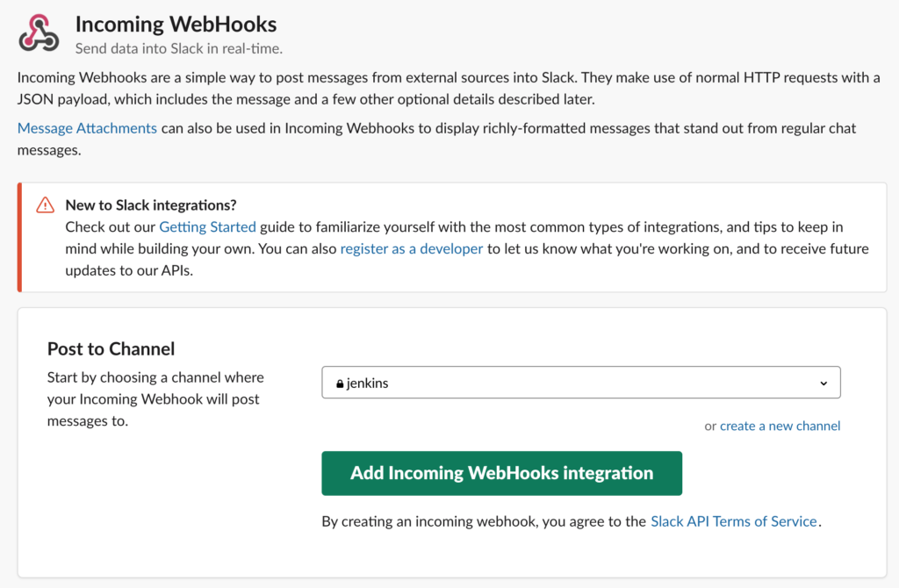Click the Post to Channel heading

pos(111,348)
